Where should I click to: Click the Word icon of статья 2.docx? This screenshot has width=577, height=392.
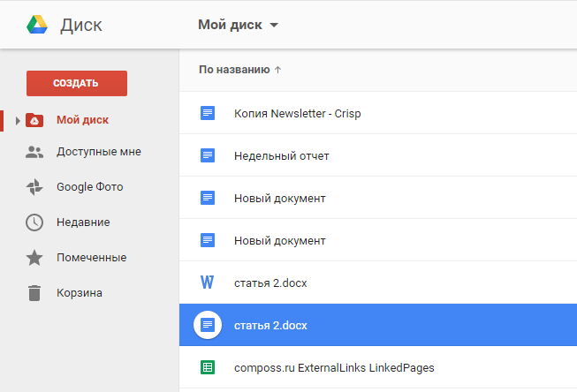pos(207,283)
